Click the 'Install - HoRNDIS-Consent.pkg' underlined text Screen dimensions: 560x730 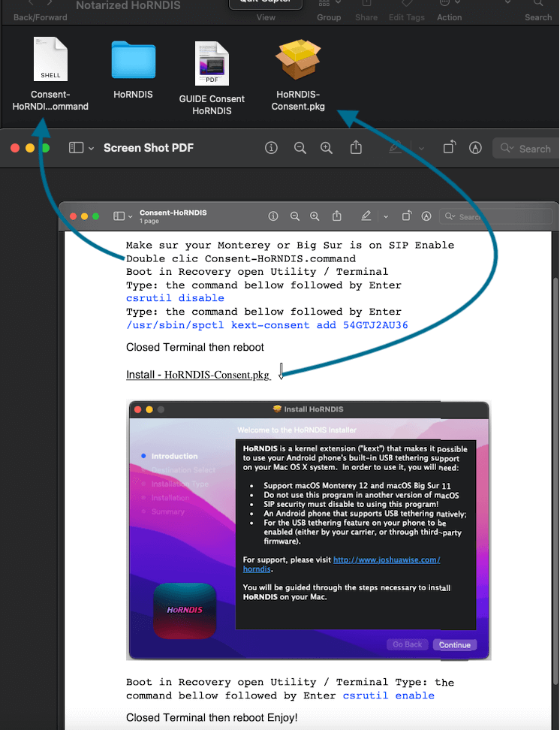pyautogui.click(x=198, y=375)
